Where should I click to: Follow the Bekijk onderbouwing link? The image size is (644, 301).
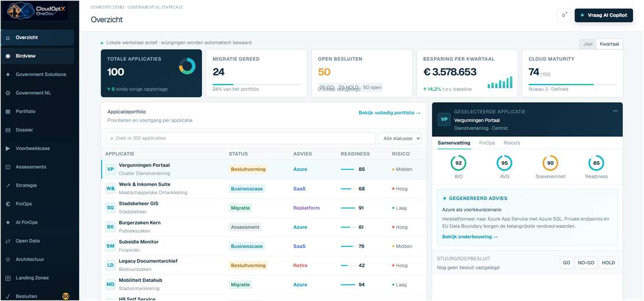pyautogui.click(x=470, y=237)
